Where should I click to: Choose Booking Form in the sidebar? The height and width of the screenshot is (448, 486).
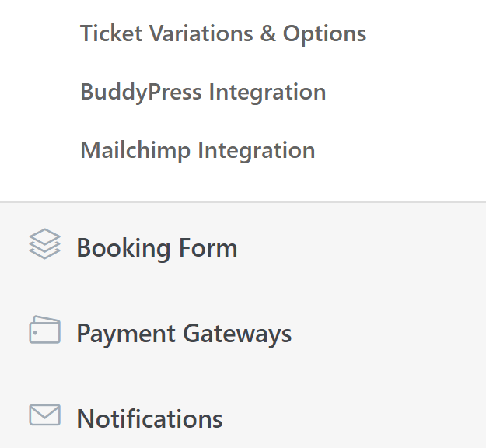pos(156,248)
